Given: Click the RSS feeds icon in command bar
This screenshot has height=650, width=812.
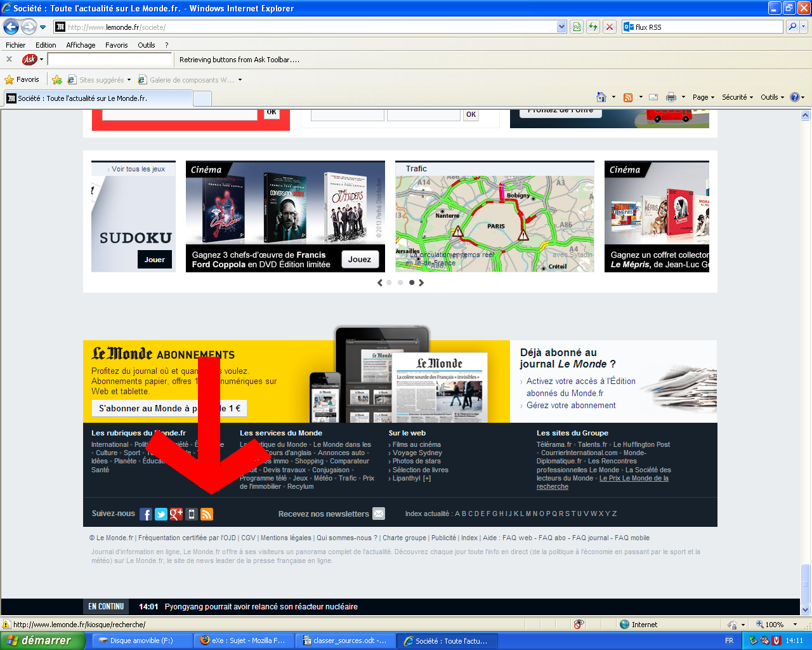Looking at the screenshot, I should click(x=628, y=97).
